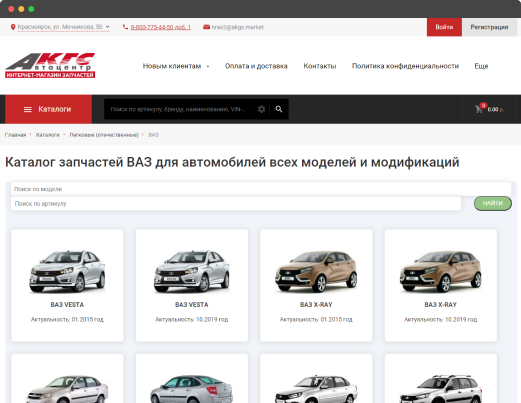Click the hamburger icon beside Каталоги
Viewport: 521px width, 403px height.
28,109
